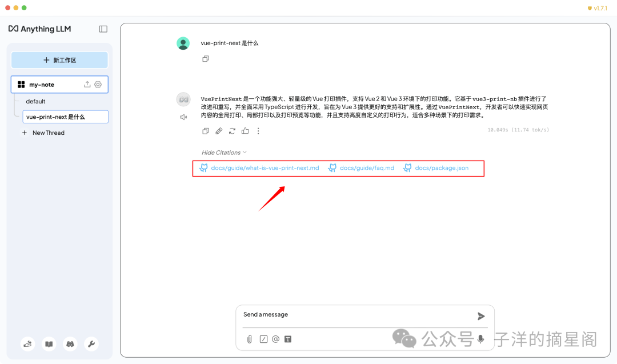Create a new workspace with 新工作区 button
The width and height of the screenshot is (617, 364).
click(59, 60)
